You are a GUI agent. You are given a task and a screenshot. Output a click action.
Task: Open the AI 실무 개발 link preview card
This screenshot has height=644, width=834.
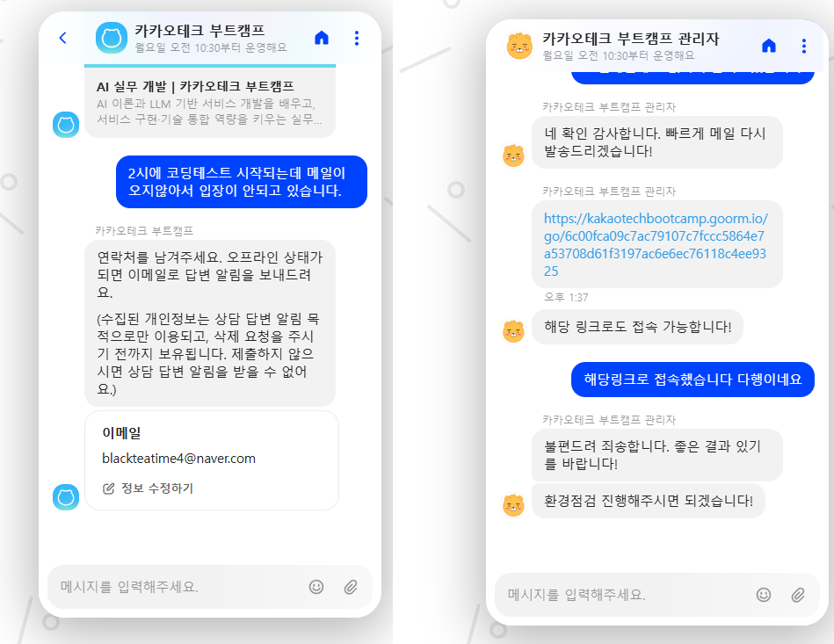[x=210, y=102]
